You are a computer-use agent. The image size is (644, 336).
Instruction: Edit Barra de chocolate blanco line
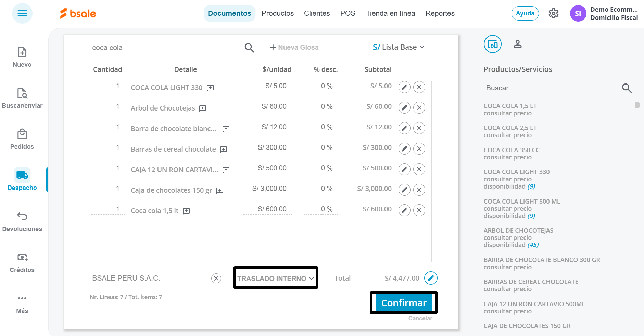(404, 128)
